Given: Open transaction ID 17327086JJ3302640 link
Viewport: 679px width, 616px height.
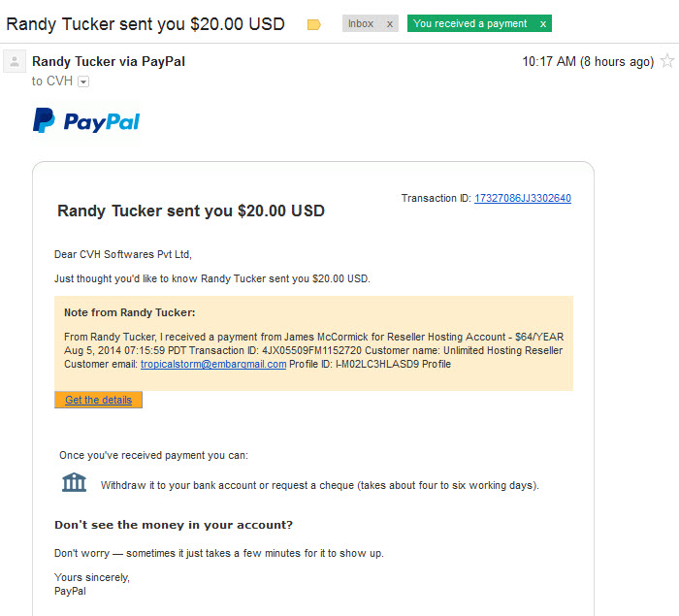Looking at the screenshot, I should point(522,199).
